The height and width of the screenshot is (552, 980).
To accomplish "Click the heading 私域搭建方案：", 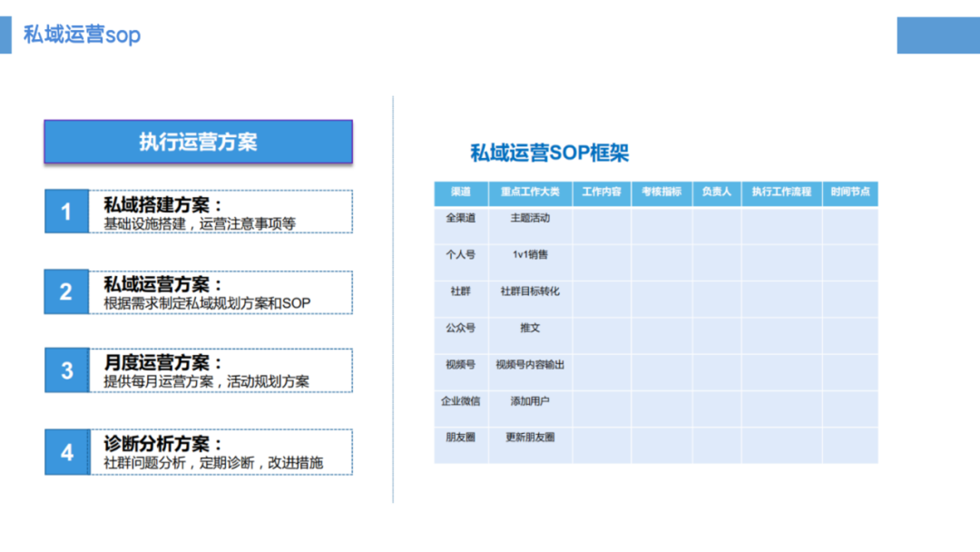I will click(163, 204).
